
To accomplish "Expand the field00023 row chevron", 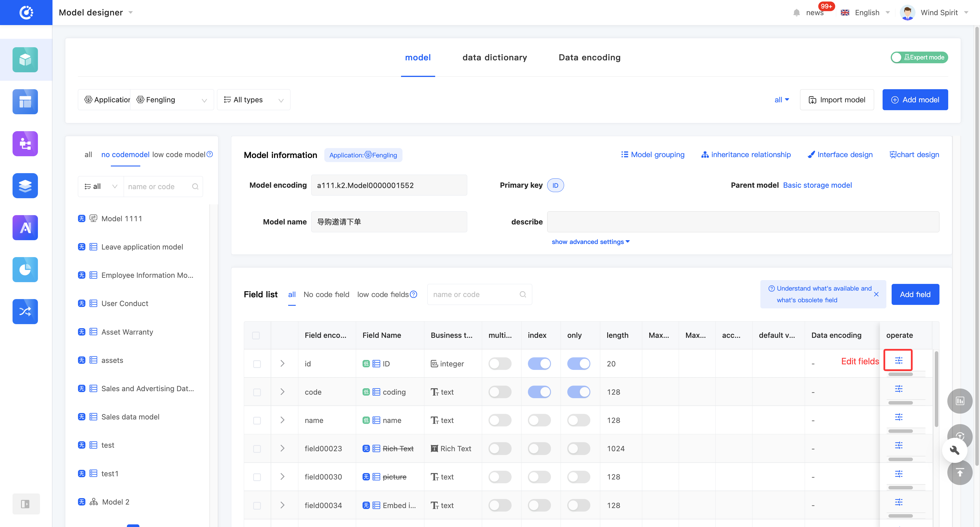I will tap(282, 449).
